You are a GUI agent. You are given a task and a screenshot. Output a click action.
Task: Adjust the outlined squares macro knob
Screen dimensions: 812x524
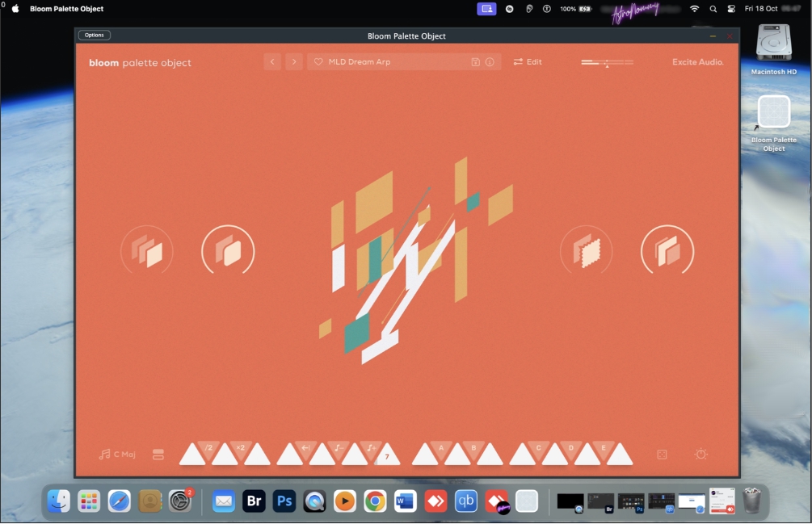tap(667, 250)
